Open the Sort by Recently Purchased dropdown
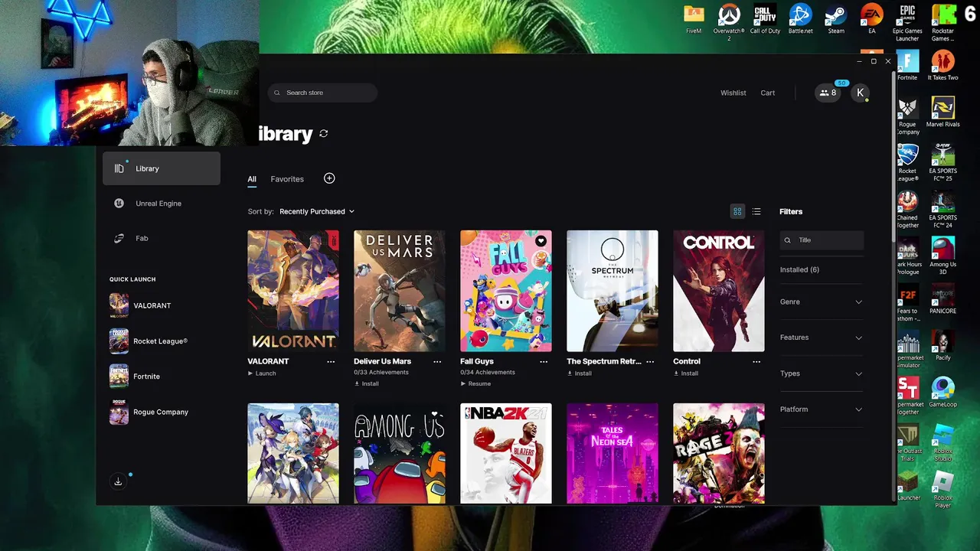 point(317,211)
